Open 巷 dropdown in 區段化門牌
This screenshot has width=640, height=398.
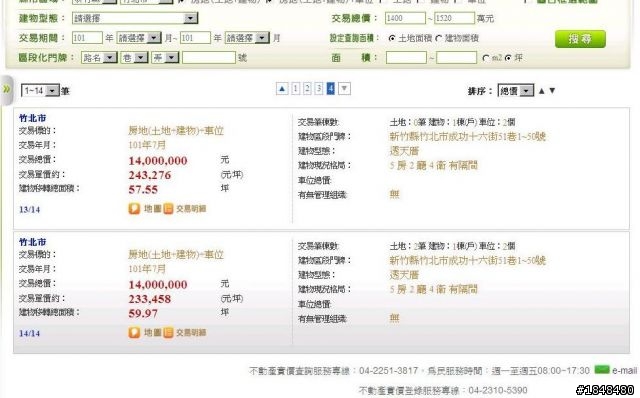click(134, 58)
